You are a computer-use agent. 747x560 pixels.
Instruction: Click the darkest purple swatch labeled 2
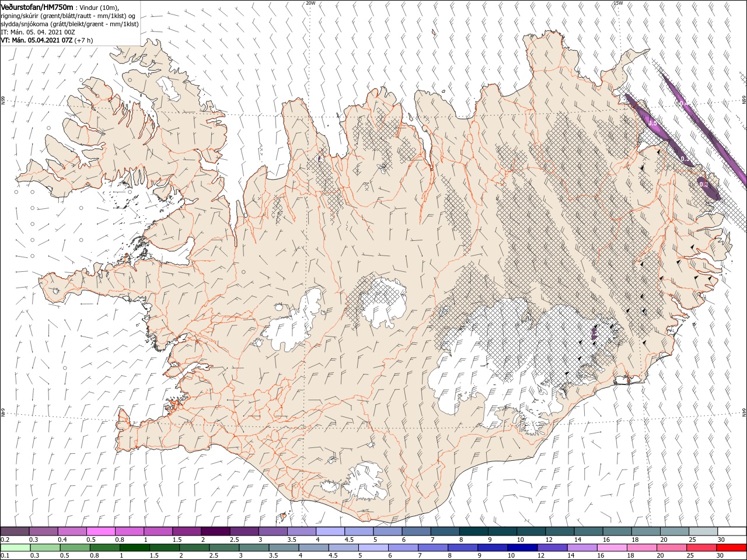pyautogui.click(x=215, y=531)
